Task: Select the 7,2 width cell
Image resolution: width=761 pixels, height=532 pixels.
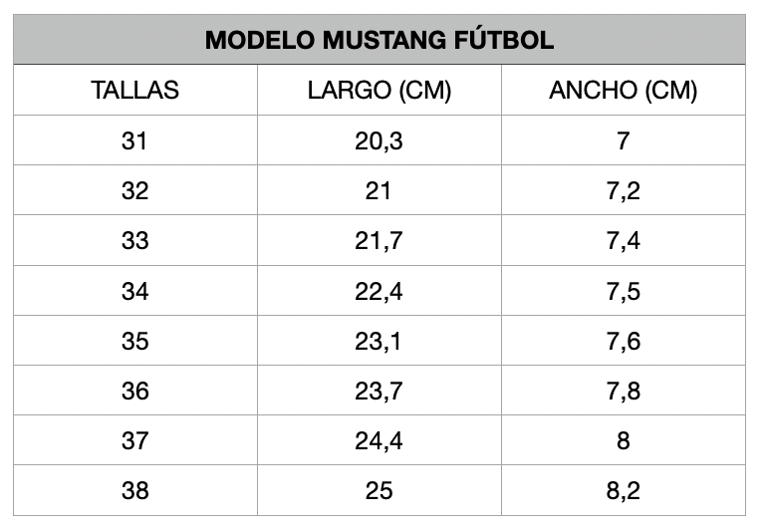Action: (x=623, y=190)
